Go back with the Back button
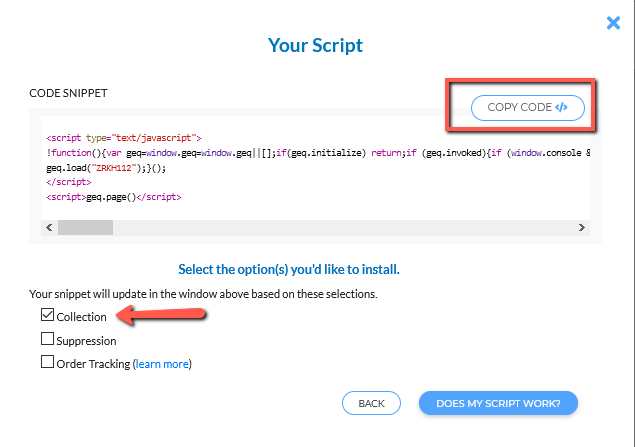 point(371,403)
